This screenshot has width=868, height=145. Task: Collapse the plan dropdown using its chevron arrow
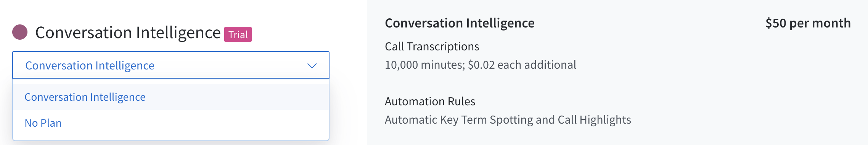(x=312, y=66)
